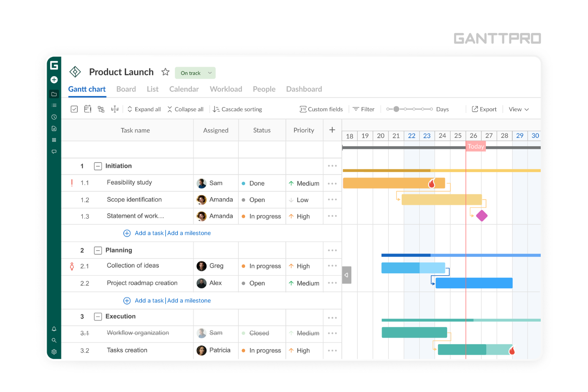
Task: Collapse the Initiation task group
Action: pyautogui.click(x=98, y=166)
